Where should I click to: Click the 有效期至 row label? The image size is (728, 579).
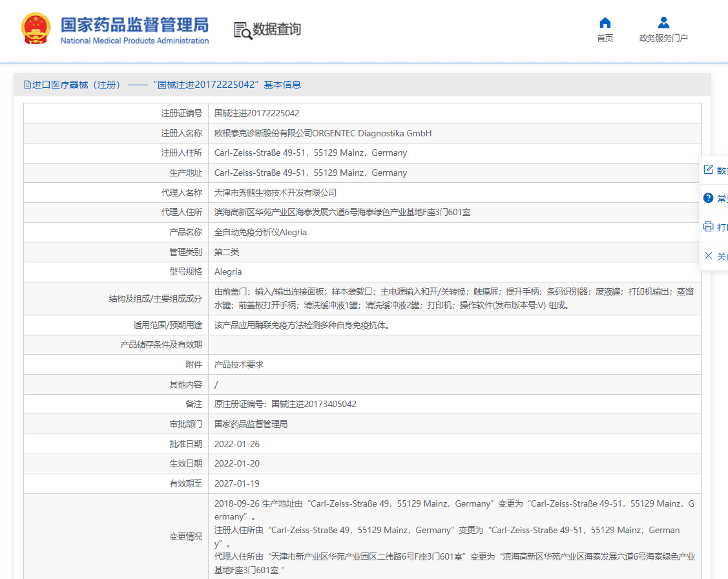point(186,483)
